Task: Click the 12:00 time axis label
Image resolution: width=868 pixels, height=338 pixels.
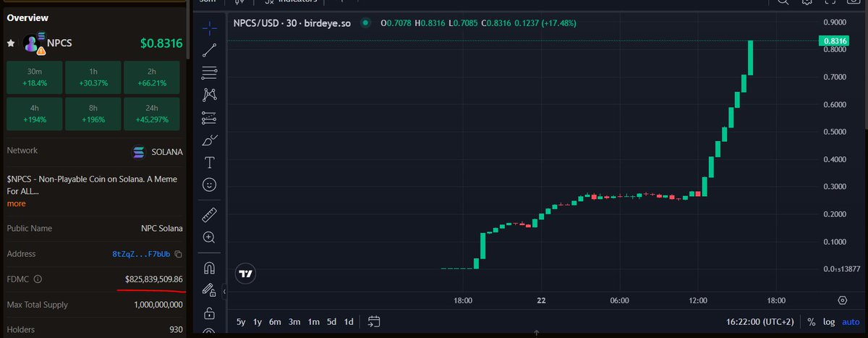Action: point(698,300)
